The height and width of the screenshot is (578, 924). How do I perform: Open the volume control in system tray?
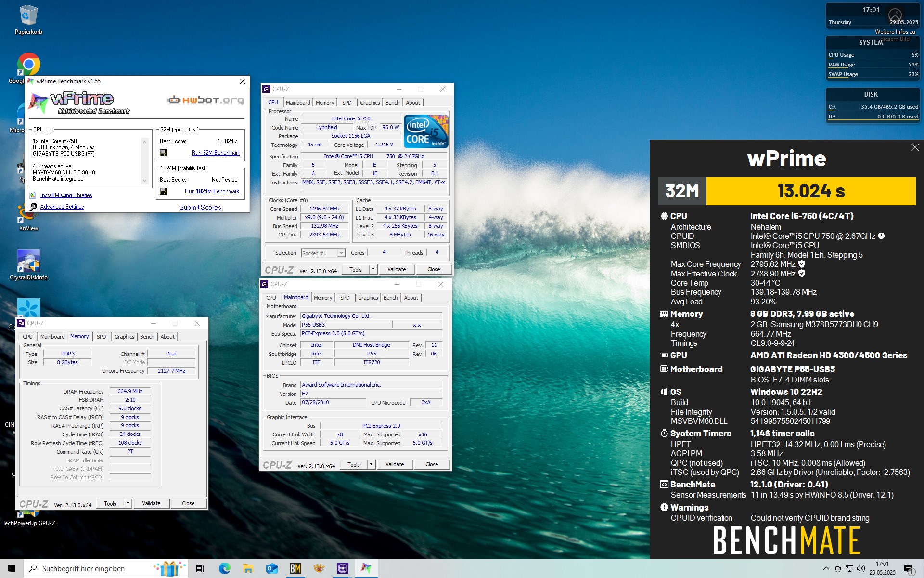[860, 568]
